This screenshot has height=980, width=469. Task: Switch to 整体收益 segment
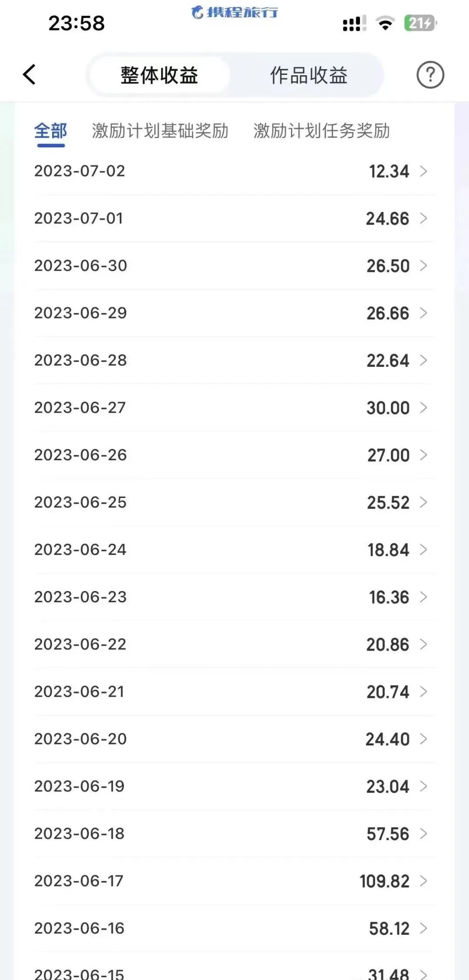(x=159, y=75)
